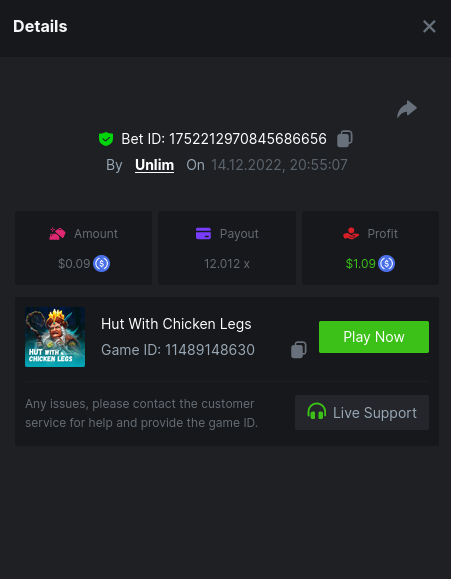Launch the game with Play Now
This screenshot has height=579, width=451.
click(x=374, y=337)
